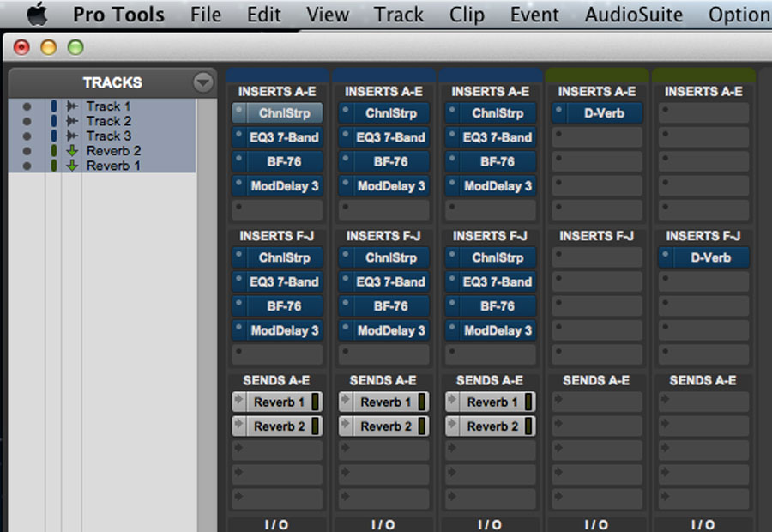Click Track 2 audio waveform icon
This screenshot has height=532, width=772.
[x=72, y=121]
